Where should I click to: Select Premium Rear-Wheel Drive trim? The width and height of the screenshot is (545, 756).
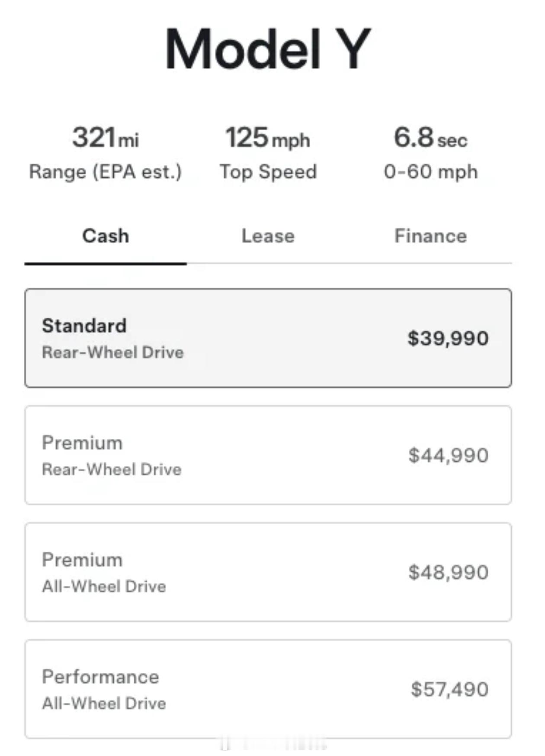coord(268,455)
